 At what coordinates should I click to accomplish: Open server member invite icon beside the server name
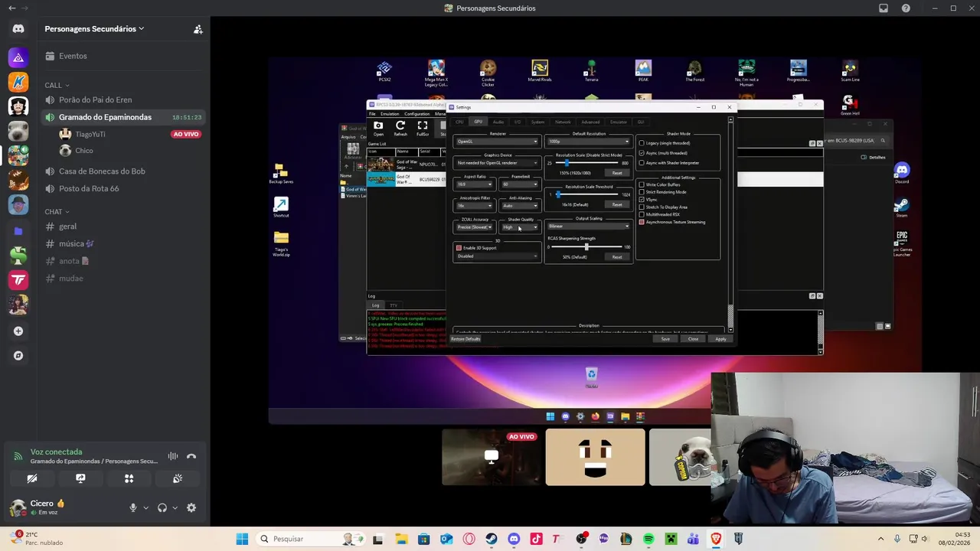[x=198, y=29]
